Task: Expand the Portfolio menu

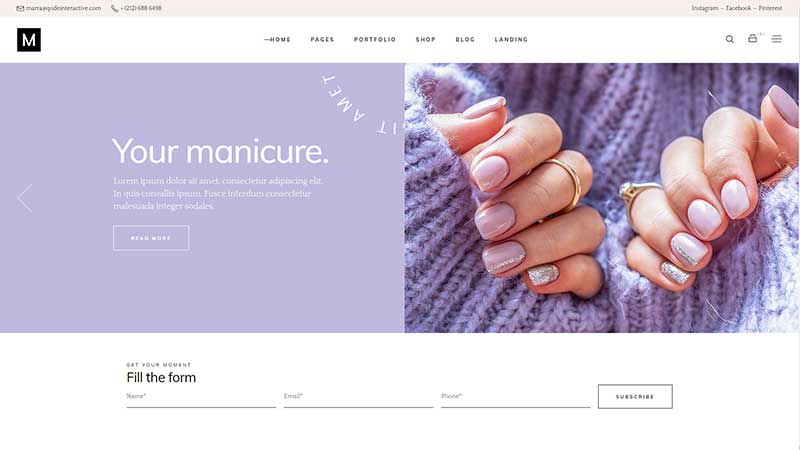Action: pos(375,39)
